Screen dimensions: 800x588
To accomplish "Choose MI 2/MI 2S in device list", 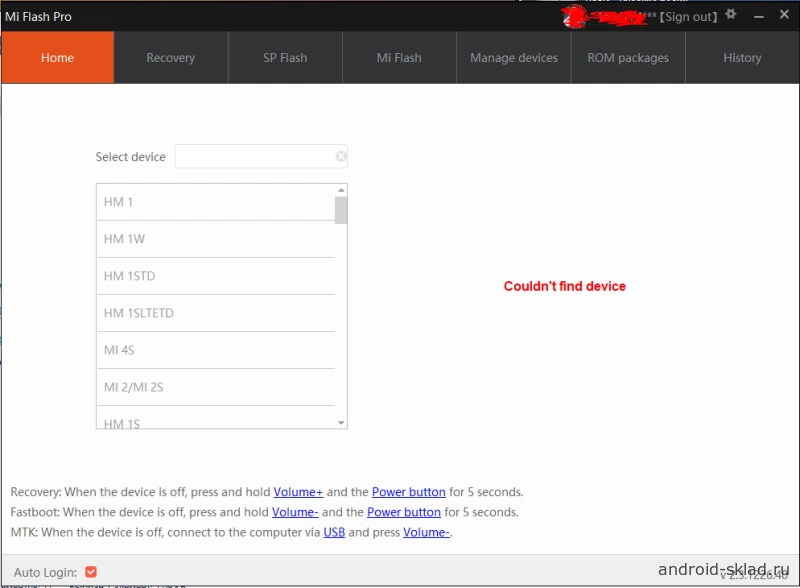I will [216, 387].
